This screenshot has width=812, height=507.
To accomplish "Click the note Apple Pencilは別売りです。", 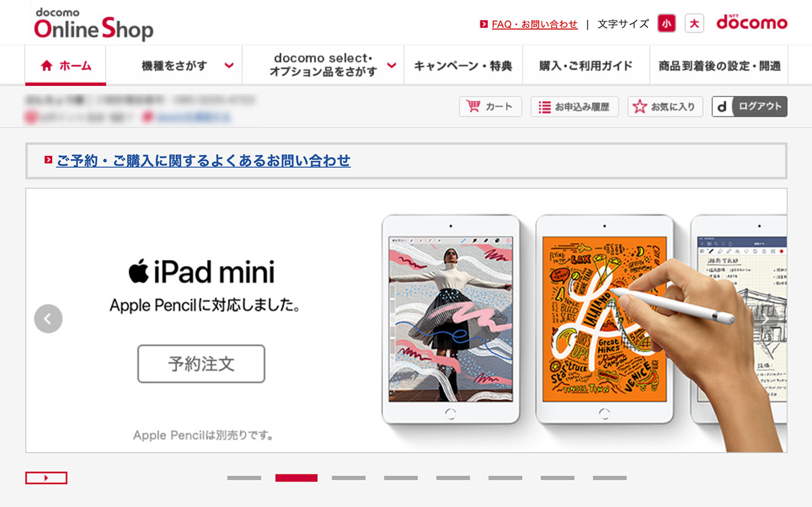I will coord(204,435).
